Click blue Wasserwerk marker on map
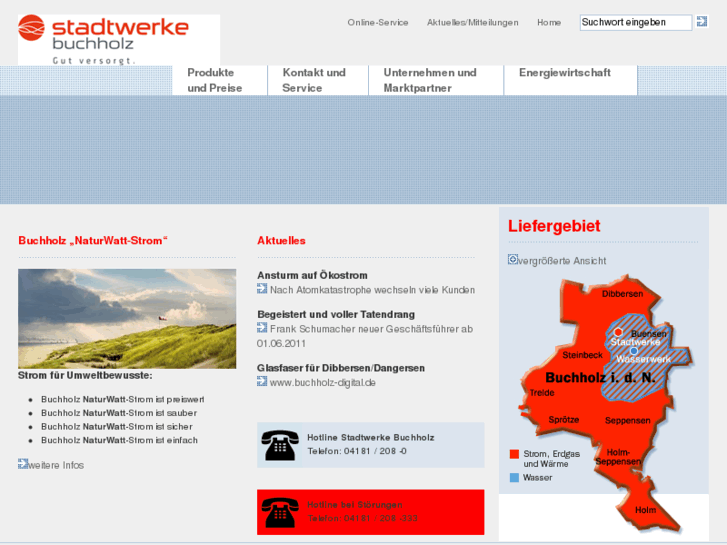 [x=634, y=351]
